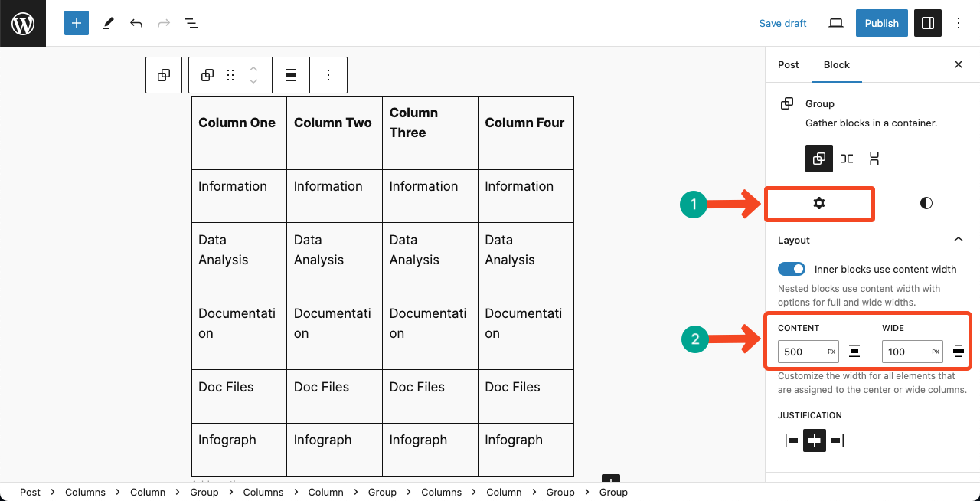This screenshot has width=980, height=501.
Task: Open the Document Overview list view
Action: 191,23
